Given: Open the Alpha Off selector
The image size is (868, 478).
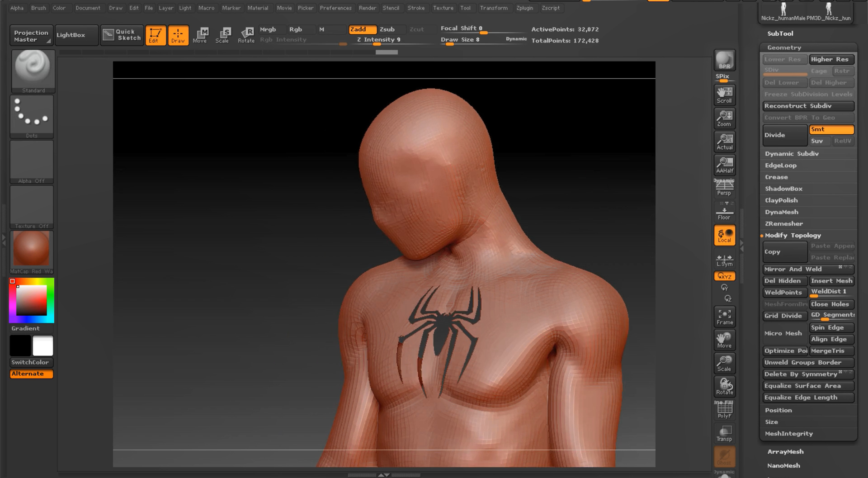Looking at the screenshot, I should [x=32, y=162].
